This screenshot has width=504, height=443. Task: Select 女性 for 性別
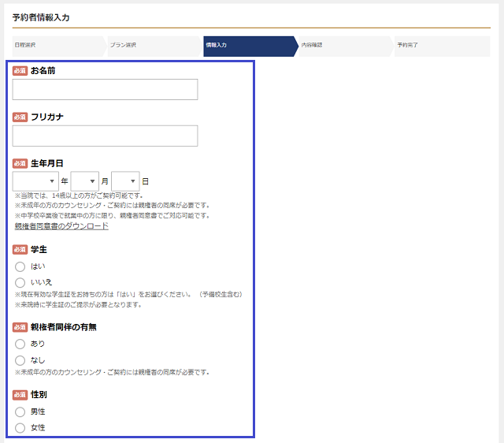[x=20, y=428]
